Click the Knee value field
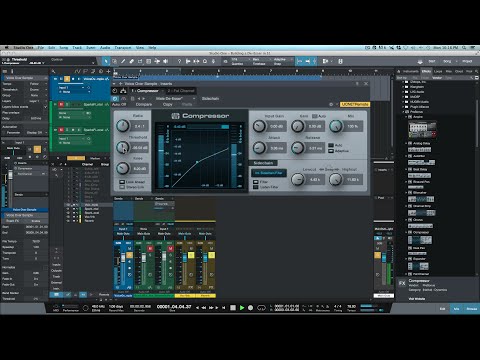 [140, 169]
